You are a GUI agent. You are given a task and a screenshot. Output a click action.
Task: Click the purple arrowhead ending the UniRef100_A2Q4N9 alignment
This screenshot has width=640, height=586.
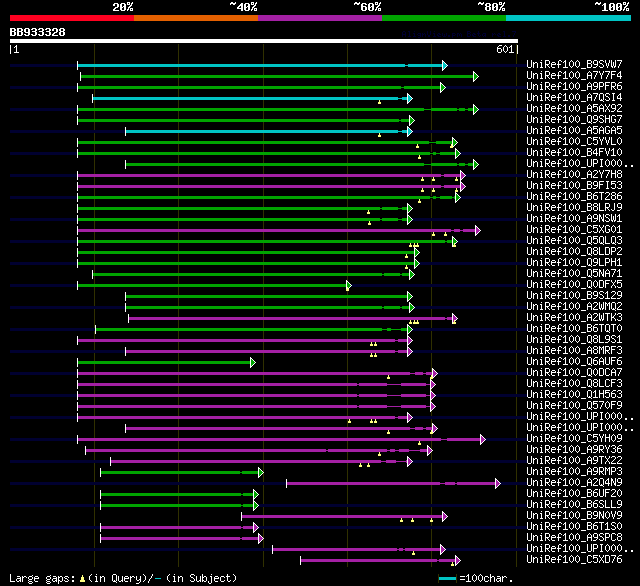point(498,484)
